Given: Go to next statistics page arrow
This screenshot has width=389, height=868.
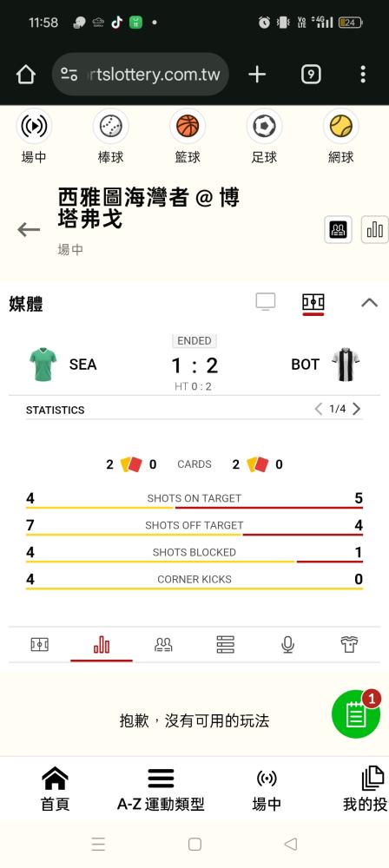Looking at the screenshot, I should point(356,409).
